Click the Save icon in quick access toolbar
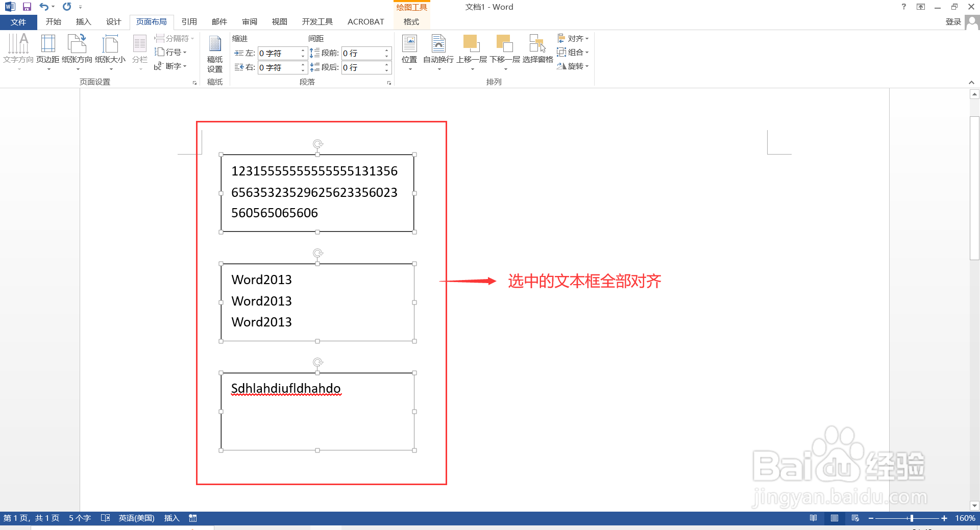Image resolution: width=980 pixels, height=530 pixels. [27, 7]
